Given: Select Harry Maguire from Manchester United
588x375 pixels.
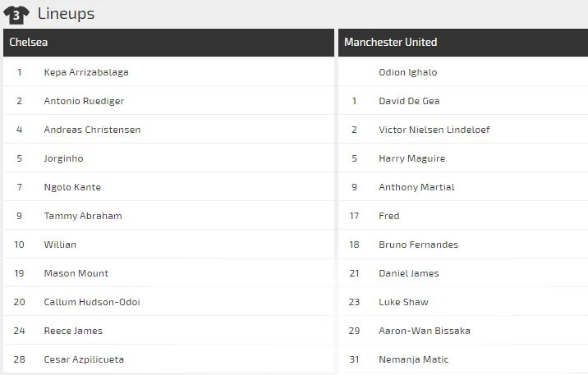Looking at the screenshot, I should tap(412, 158).
